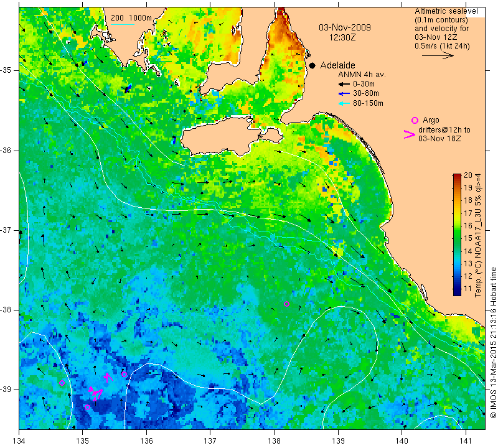
Task: Click the longitude axis label 137
Action: 210,441
